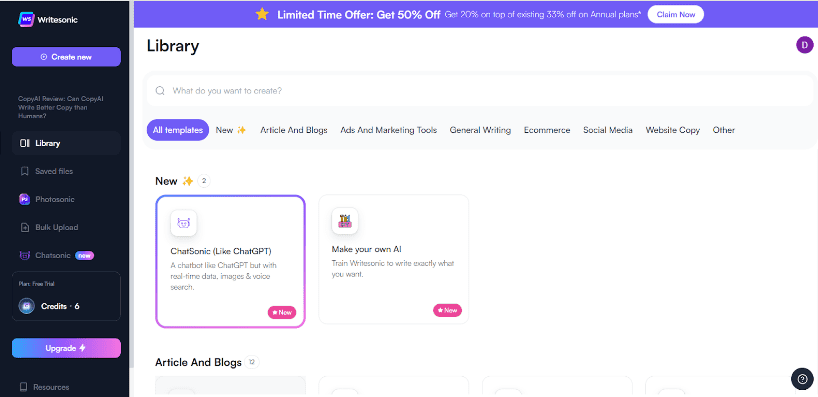818x397 pixels.
Task: Select the Social Media category tab
Action: (x=608, y=130)
